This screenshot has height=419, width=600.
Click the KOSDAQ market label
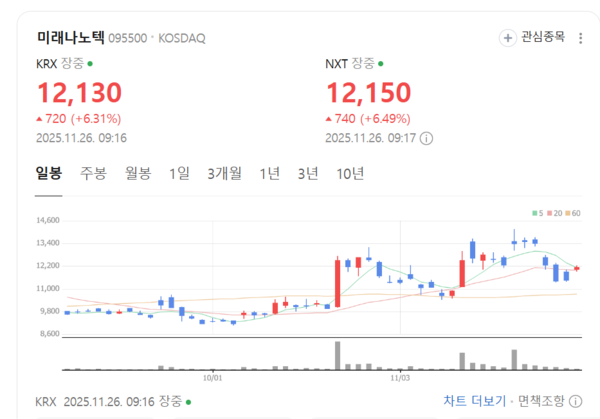[x=182, y=38]
